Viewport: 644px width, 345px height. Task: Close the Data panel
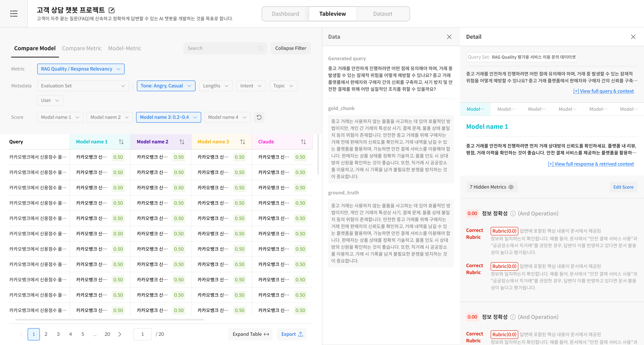coord(449,37)
